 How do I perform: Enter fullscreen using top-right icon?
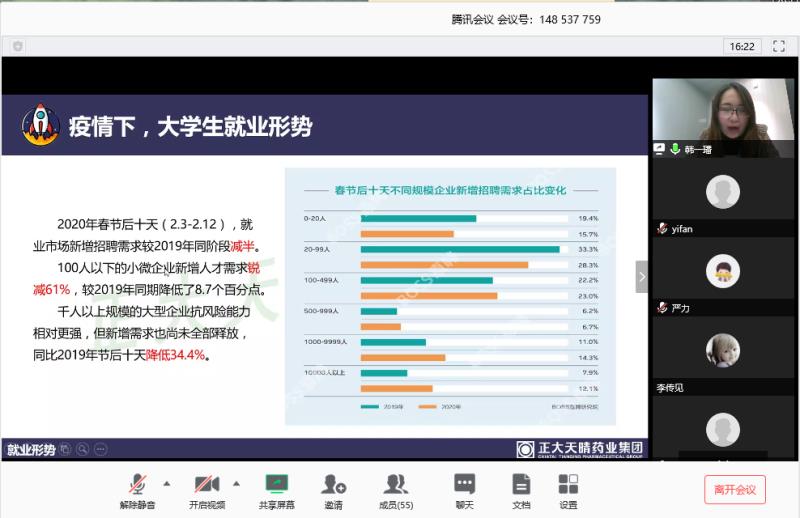[x=779, y=46]
